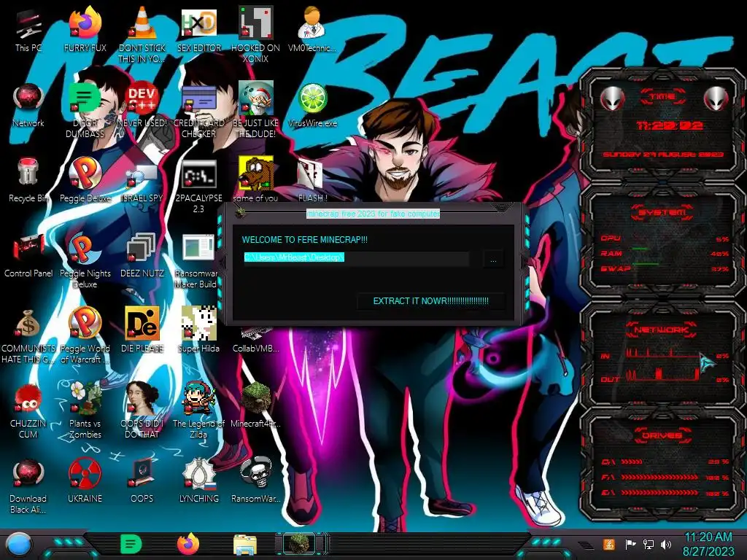Open the Action Center flag icon
Screen dimensions: 747x560
630,544
